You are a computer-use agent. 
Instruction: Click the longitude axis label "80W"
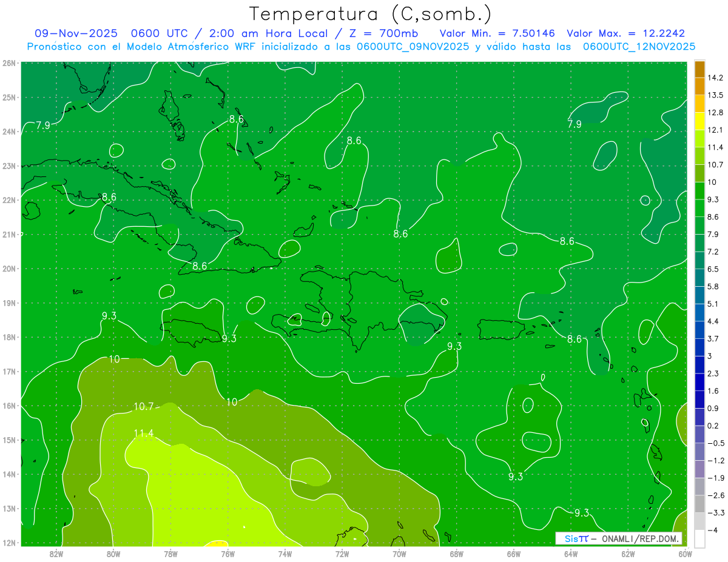[x=113, y=554]
